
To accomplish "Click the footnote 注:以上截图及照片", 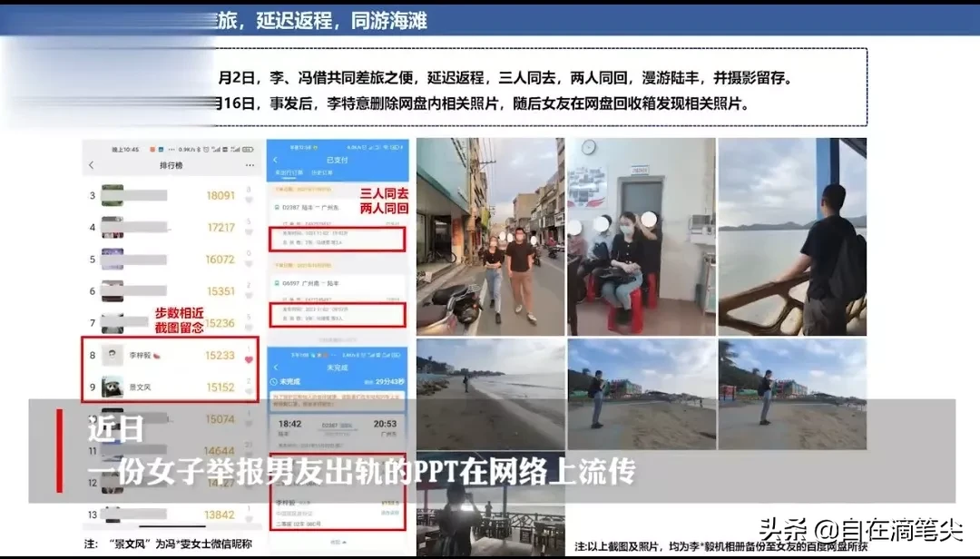I will (721, 546).
